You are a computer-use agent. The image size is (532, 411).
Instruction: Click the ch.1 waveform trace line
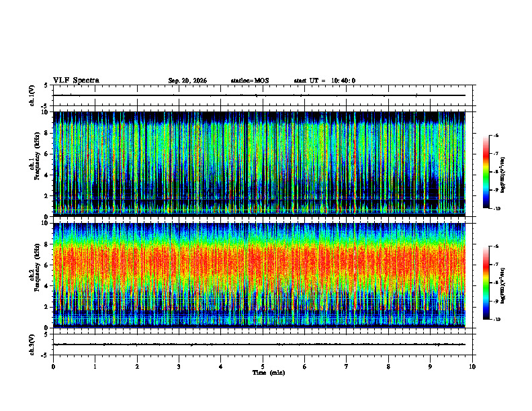(259, 95)
